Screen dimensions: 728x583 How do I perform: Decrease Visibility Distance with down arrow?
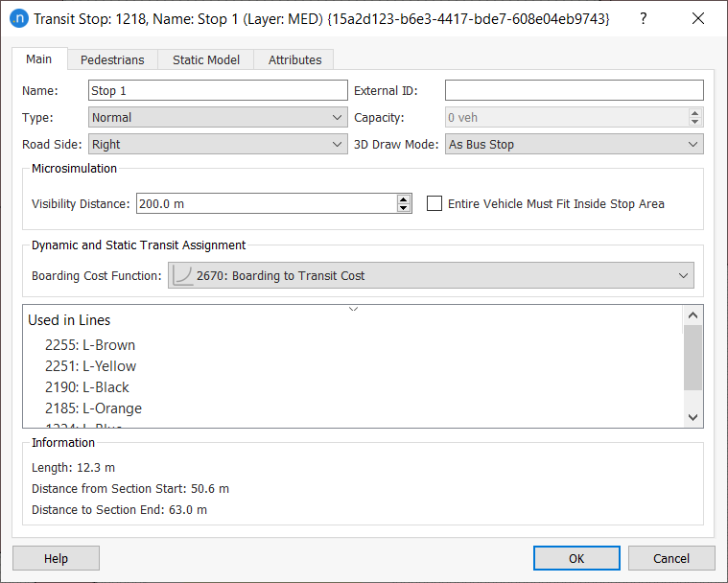click(404, 208)
